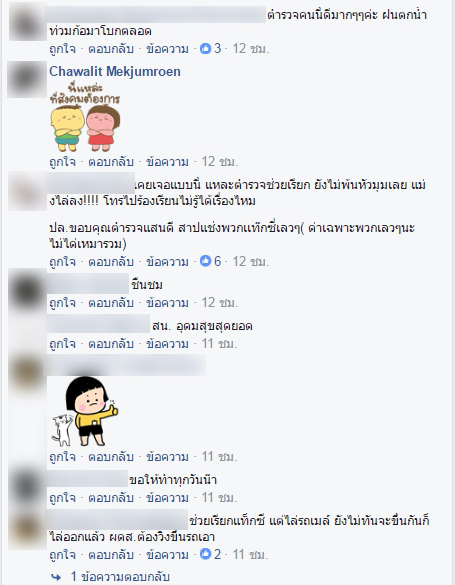Open the two crossed-arms kids sticker
Image resolution: width=455 pixels, height=585 pixels.
(85, 119)
